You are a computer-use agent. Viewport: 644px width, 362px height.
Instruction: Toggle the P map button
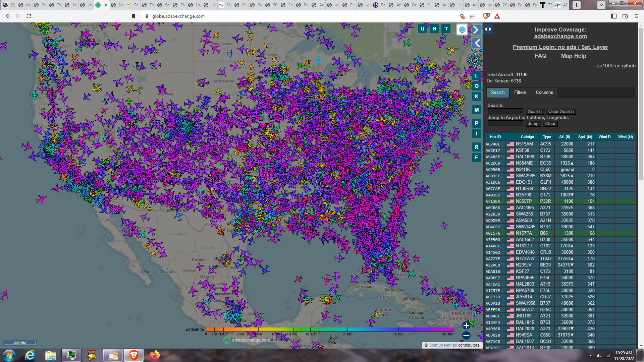coord(477,123)
